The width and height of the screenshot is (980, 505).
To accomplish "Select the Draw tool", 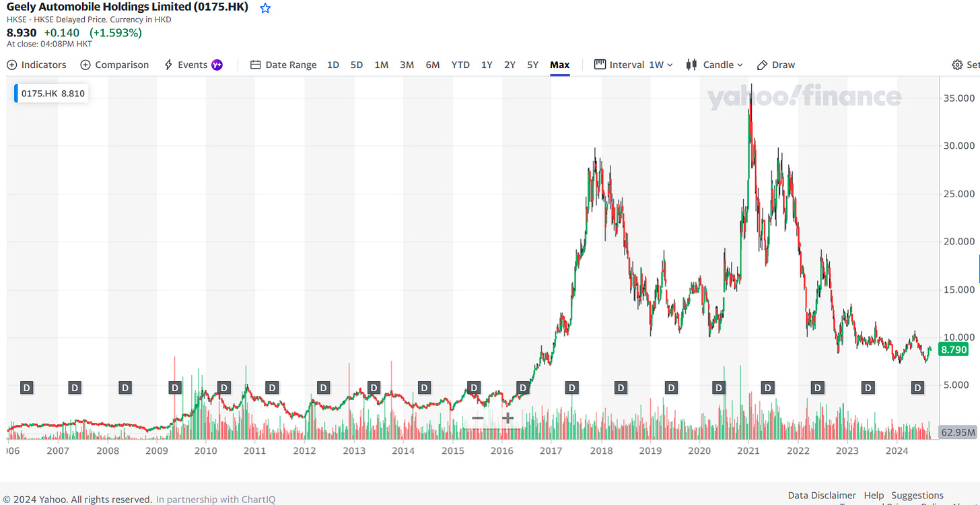I will (x=775, y=65).
